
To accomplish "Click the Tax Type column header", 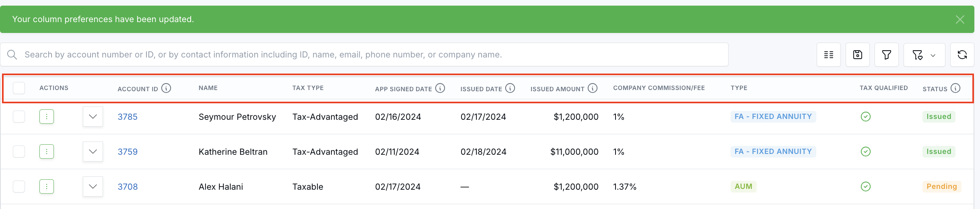I will tap(308, 88).
